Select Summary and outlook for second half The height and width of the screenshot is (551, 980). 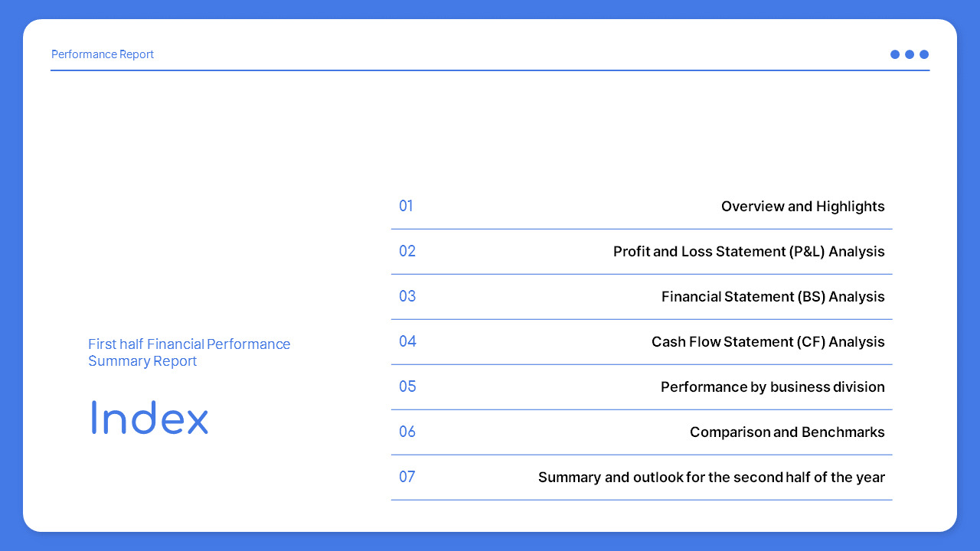click(711, 478)
